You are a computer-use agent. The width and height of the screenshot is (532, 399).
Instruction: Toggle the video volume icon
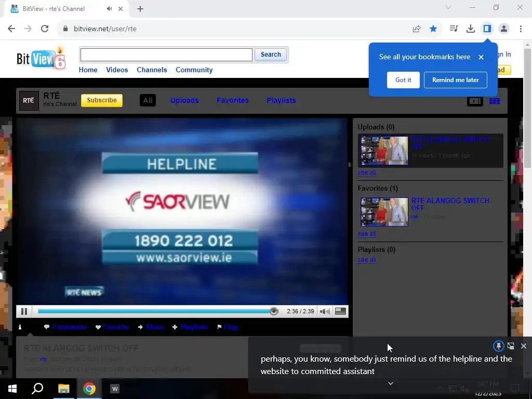pyautogui.click(x=325, y=311)
